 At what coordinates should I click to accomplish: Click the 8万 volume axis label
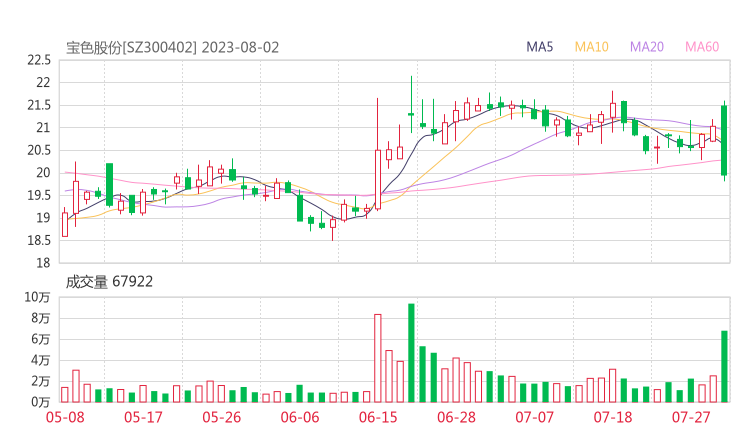[41, 319]
